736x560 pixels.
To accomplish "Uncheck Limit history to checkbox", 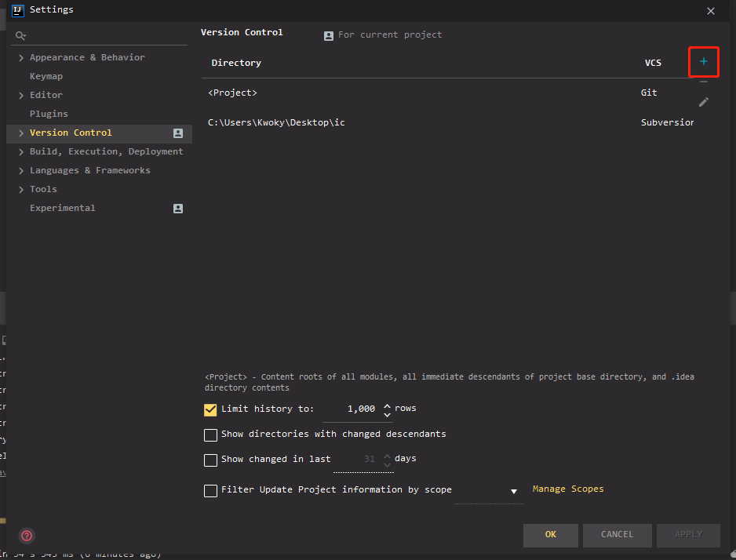I will [210, 409].
